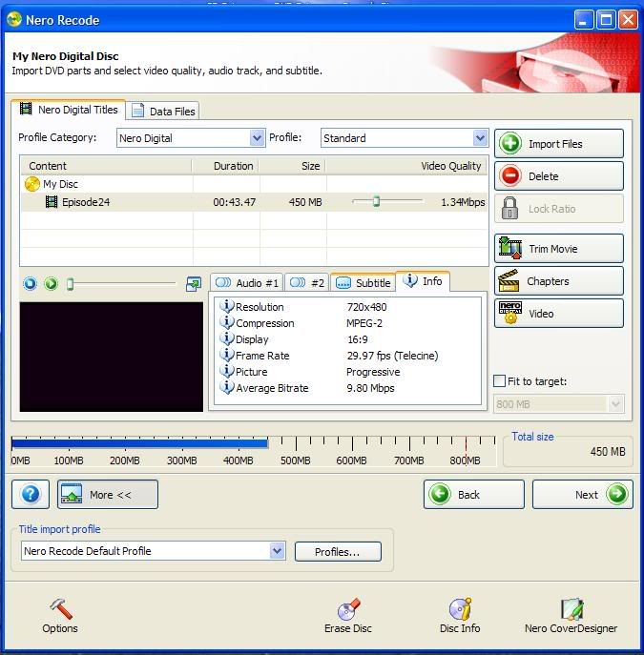Click the Size column header
Screen dimensions: 644x655
(293, 166)
